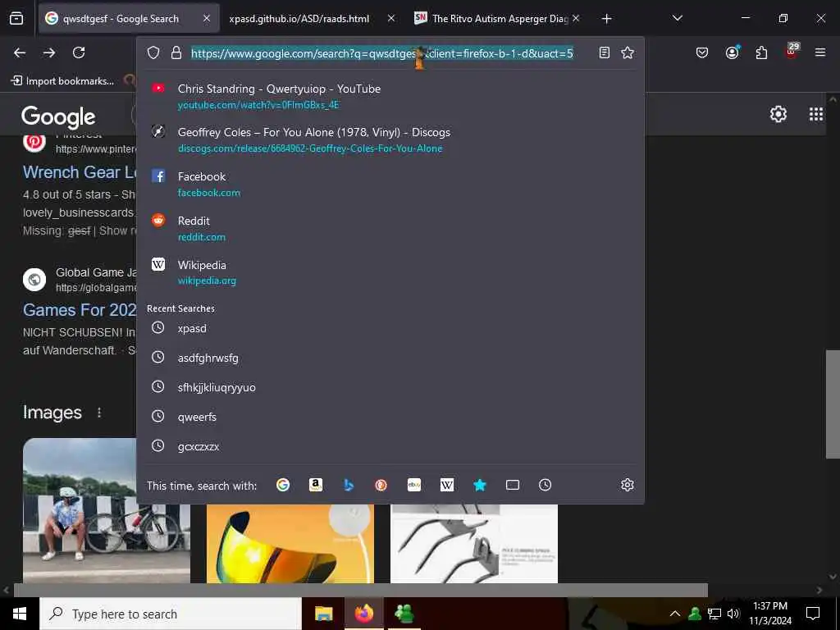
Task: Open File Explorer from taskbar
Action: pos(323,614)
